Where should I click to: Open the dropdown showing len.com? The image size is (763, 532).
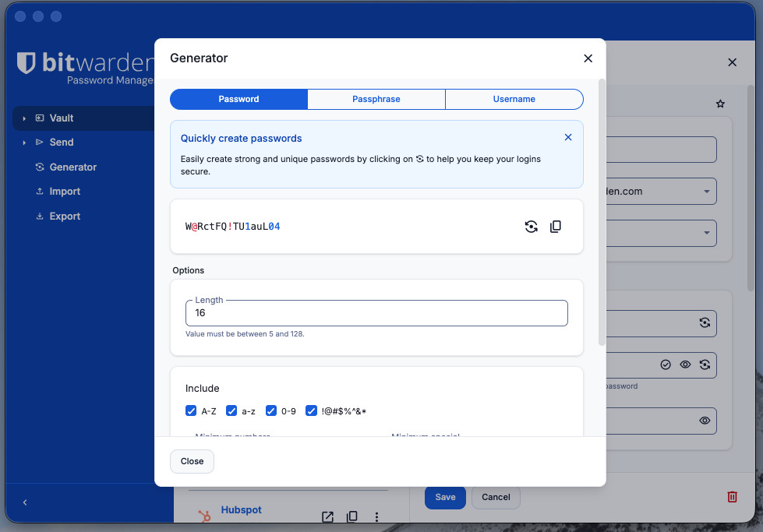pos(662,191)
